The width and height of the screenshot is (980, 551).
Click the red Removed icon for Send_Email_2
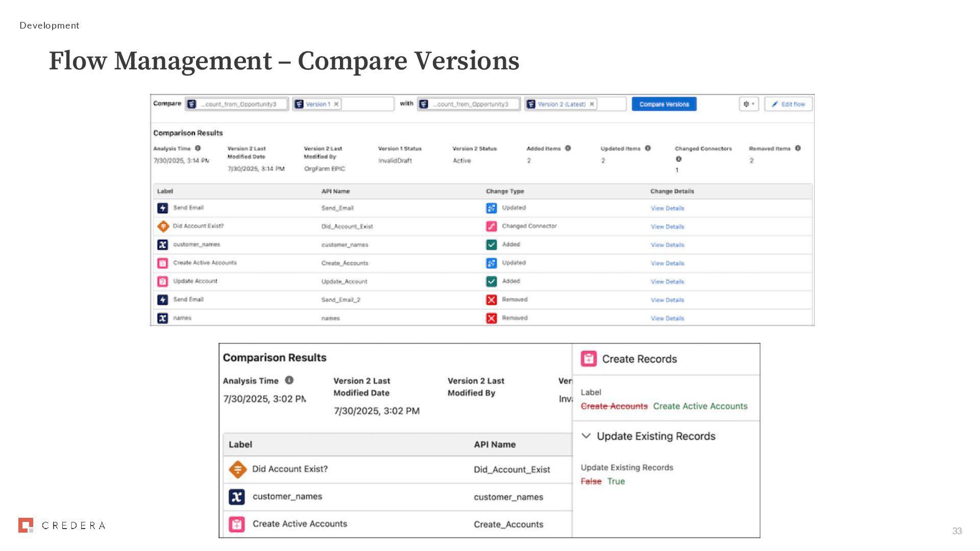tap(491, 300)
